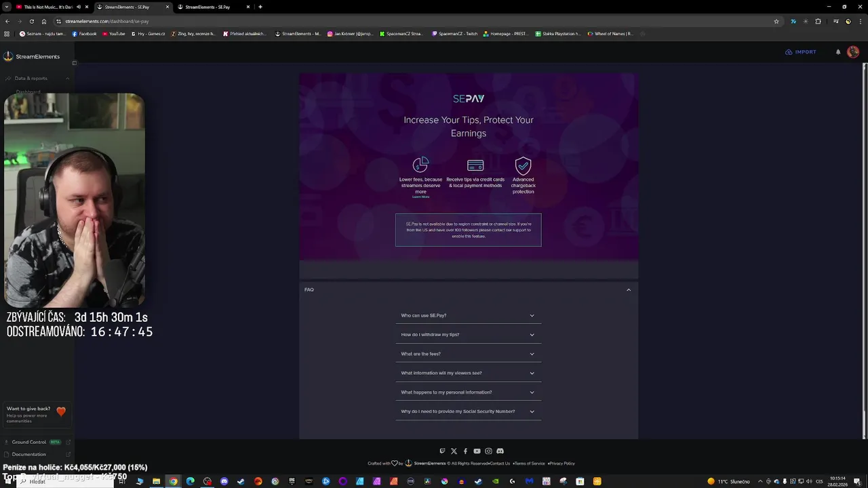Click Chrome icon in the taskbar
868x488 pixels.
(x=174, y=481)
